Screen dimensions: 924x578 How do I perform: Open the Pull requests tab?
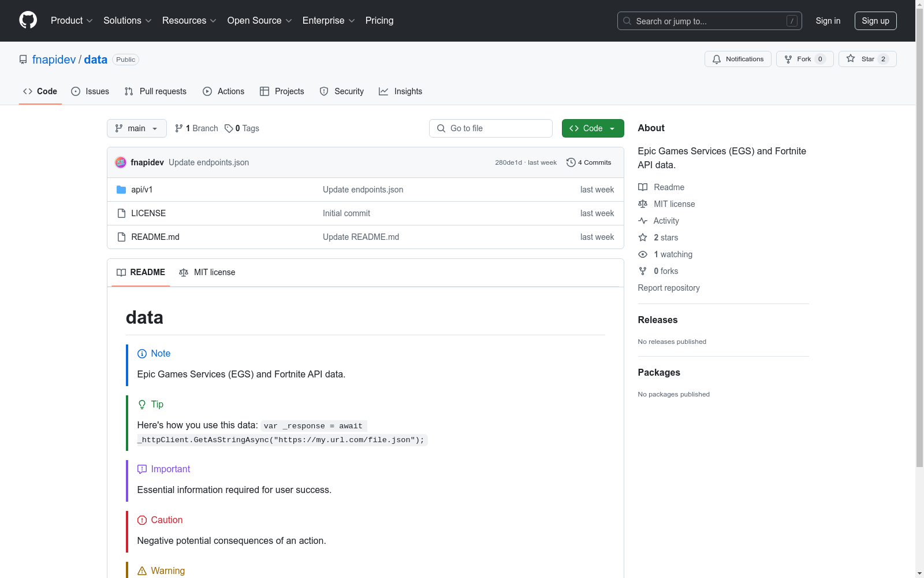click(x=155, y=91)
